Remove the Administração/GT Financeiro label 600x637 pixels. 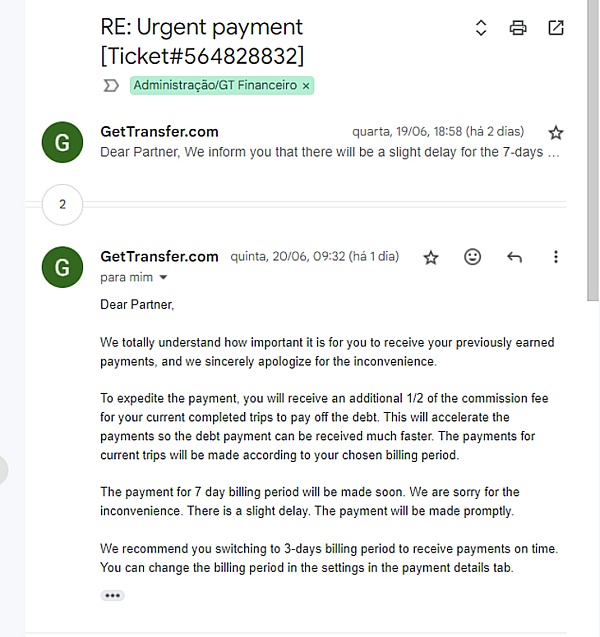tap(306, 86)
